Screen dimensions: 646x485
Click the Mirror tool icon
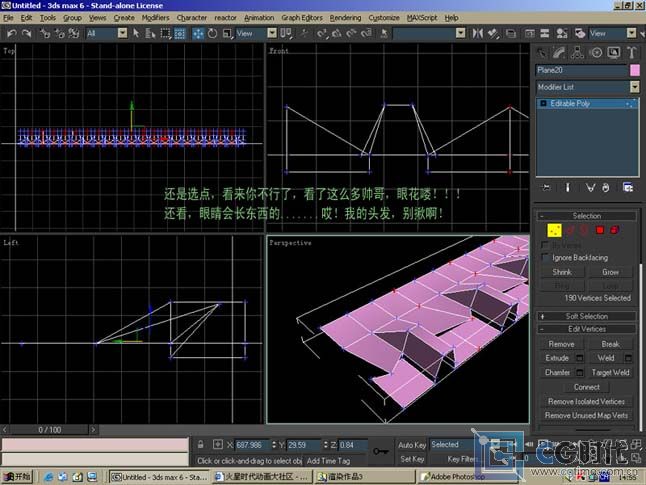click(477, 33)
